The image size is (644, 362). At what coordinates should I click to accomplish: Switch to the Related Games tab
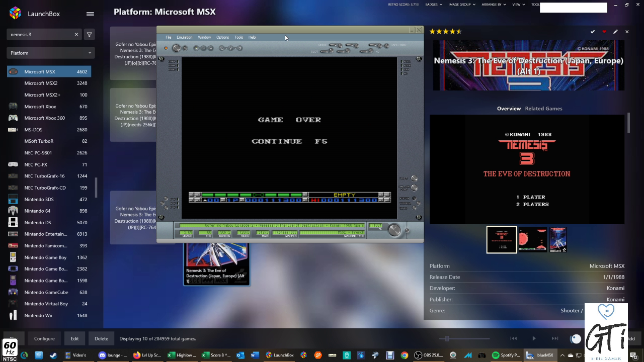coord(543,109)
